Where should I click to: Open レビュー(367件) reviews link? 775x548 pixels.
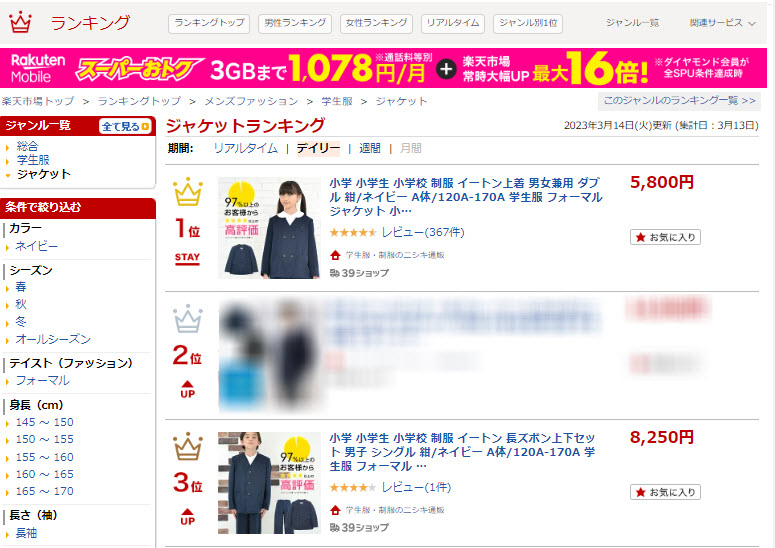click(x=423, y=232)
